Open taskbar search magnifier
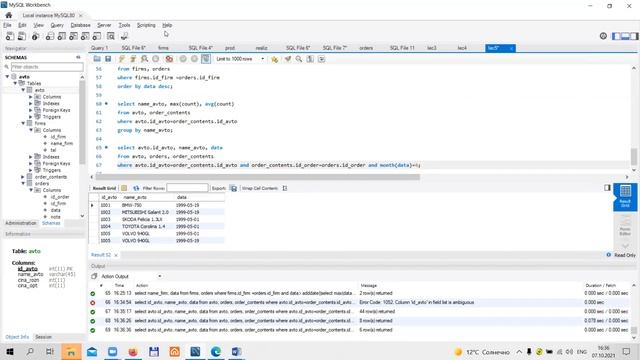 pyautogui.click(x=30, y=351)
